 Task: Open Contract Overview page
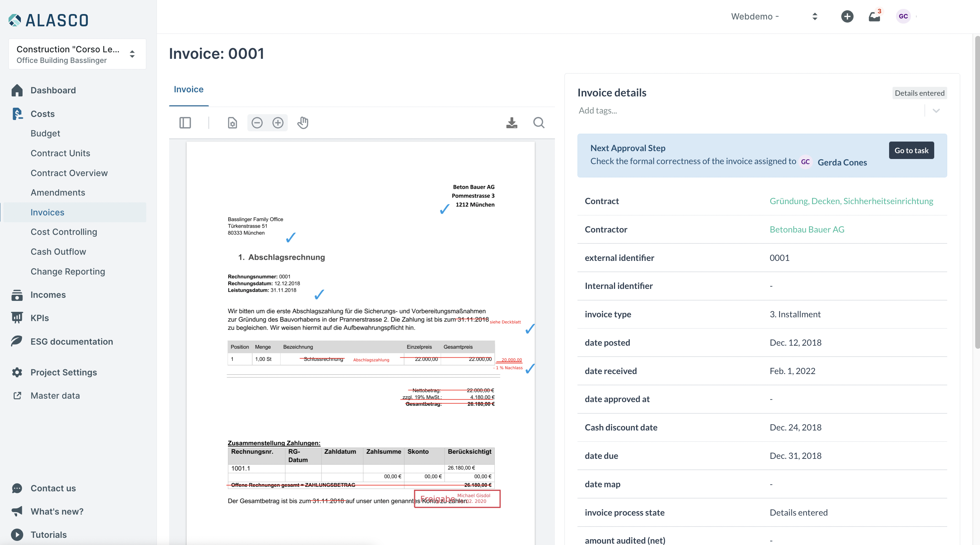[x=69, y=173]
